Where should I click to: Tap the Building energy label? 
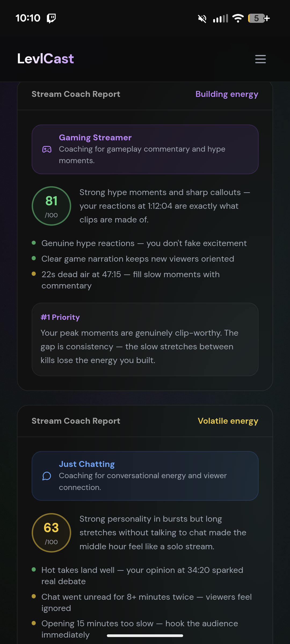click(x=227, y=94)
